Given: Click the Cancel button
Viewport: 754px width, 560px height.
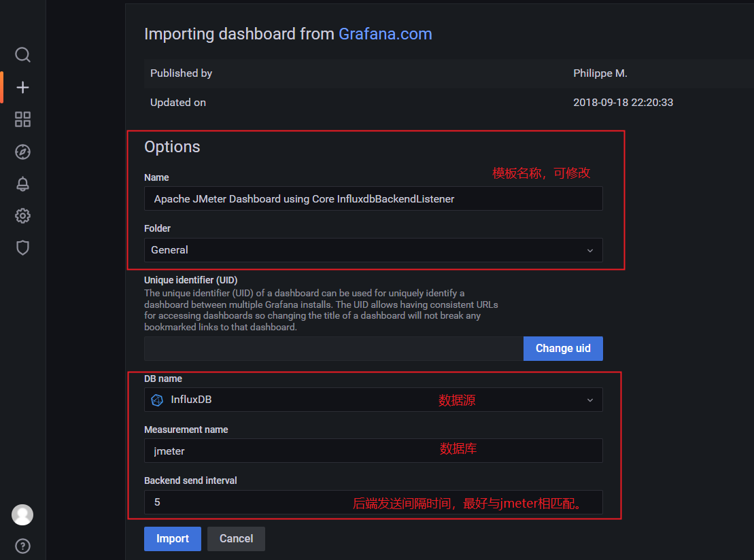Looking at the screenshot, I should pos(236,539).
